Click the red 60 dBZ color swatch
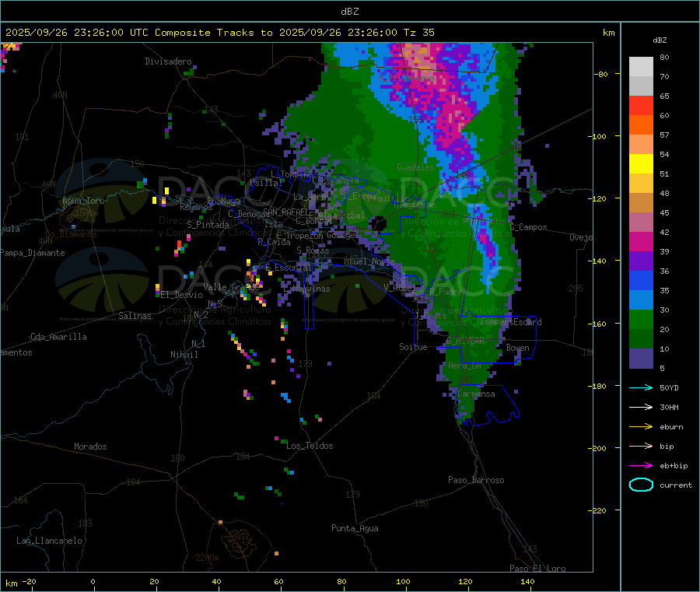Image resolution: width=700 pixels, height=592 pixels. click(x=641, y=106)
